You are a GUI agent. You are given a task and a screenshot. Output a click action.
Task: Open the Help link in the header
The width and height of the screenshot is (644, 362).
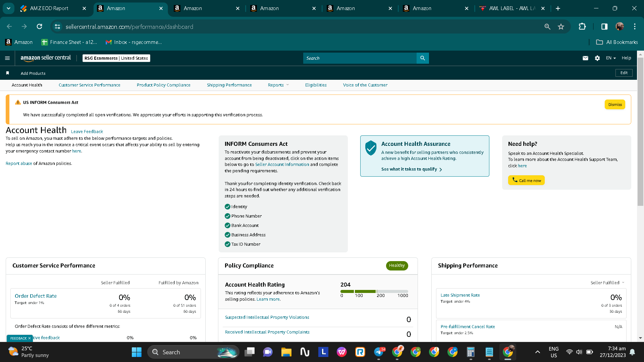click(626, 58)
